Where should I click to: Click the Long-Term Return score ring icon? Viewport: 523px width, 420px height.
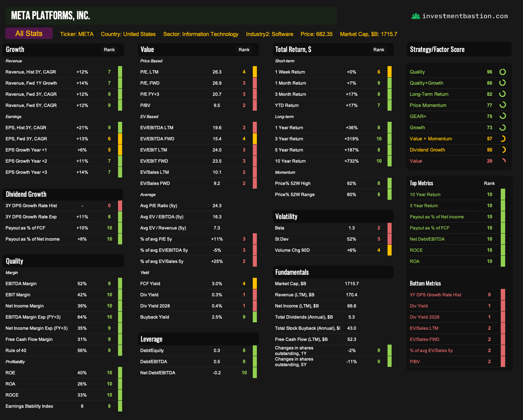503,94
